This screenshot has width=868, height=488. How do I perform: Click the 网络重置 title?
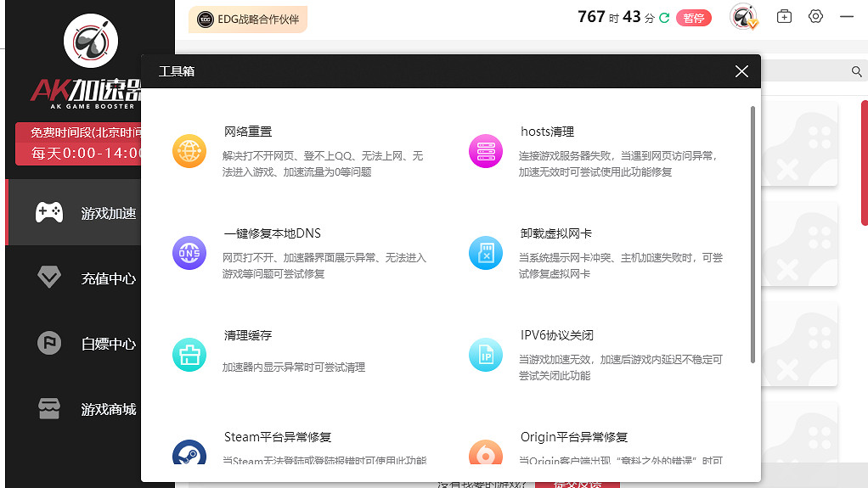[x=248, y=132]
